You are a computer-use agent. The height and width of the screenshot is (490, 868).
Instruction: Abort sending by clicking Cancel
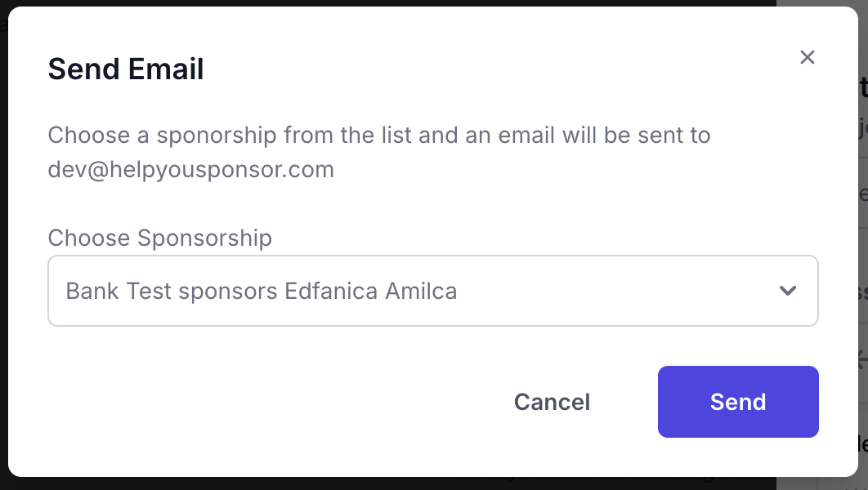(552, 402)
